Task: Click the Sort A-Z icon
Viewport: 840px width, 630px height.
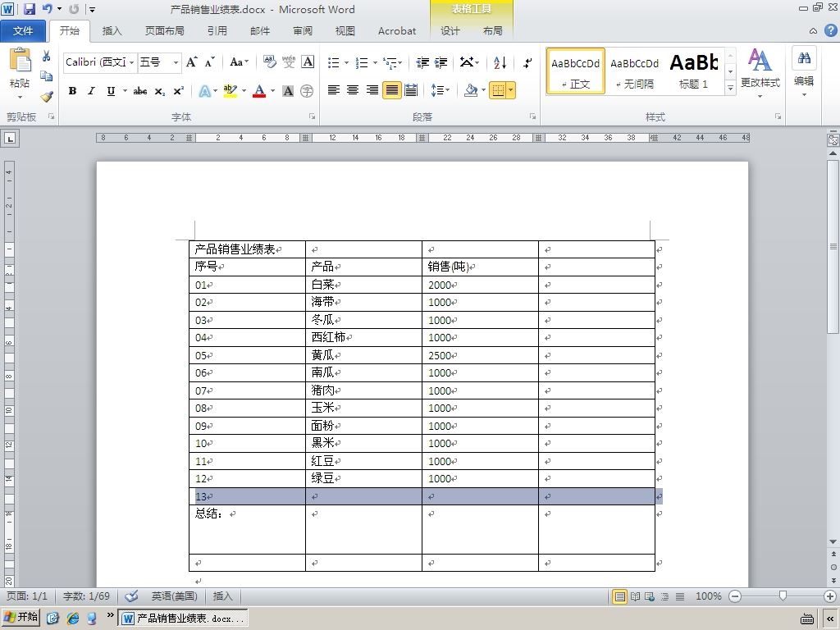Action: coord(500,62)
